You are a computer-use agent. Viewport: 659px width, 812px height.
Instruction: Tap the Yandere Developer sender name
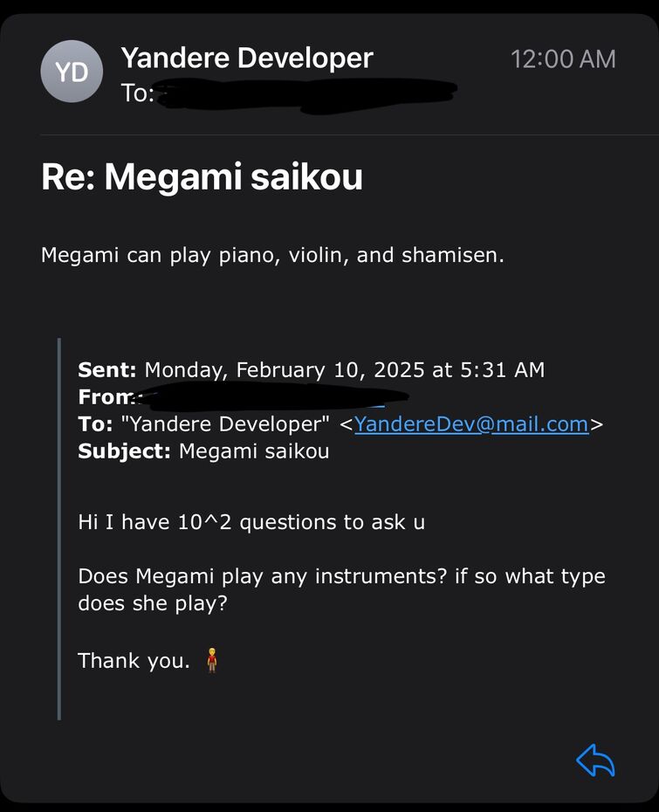tap(247, 58)
